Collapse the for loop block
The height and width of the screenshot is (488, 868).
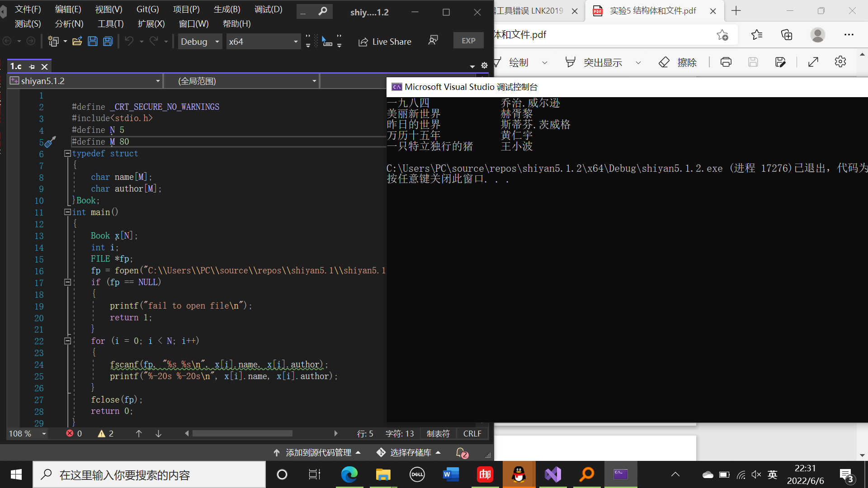67,341
